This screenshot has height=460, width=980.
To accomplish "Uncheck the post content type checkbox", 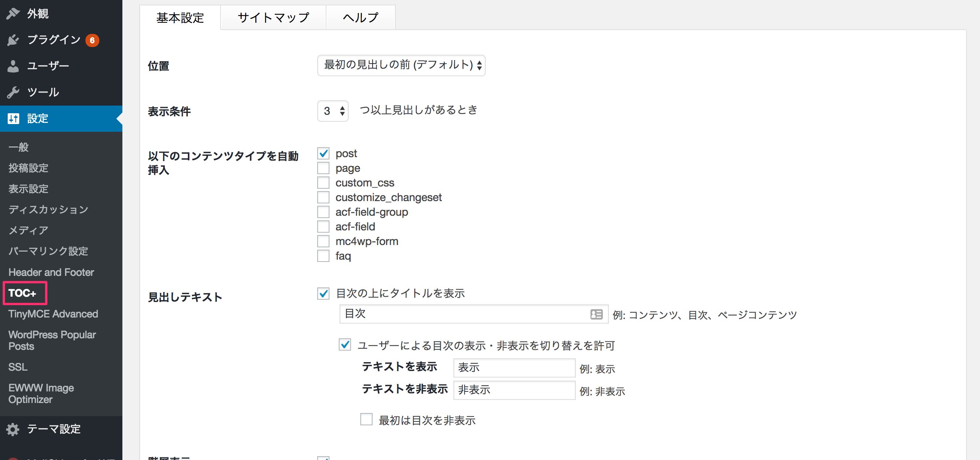I will tap(323, 153).
